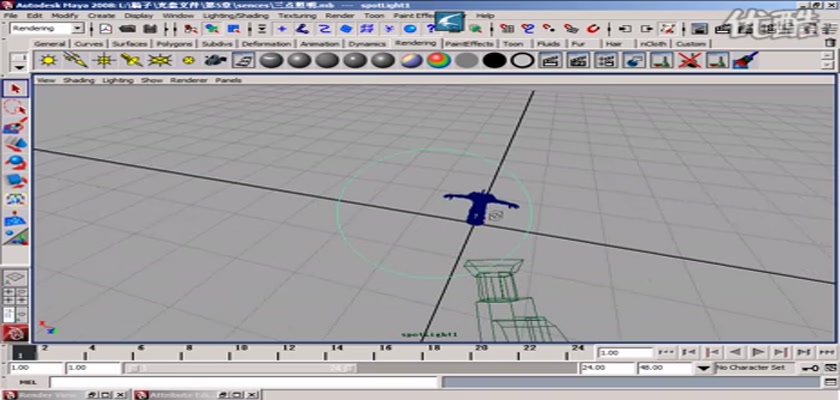
Task: Click the Save scene icon
Action: pyautogui.click(x=149, y=28)
